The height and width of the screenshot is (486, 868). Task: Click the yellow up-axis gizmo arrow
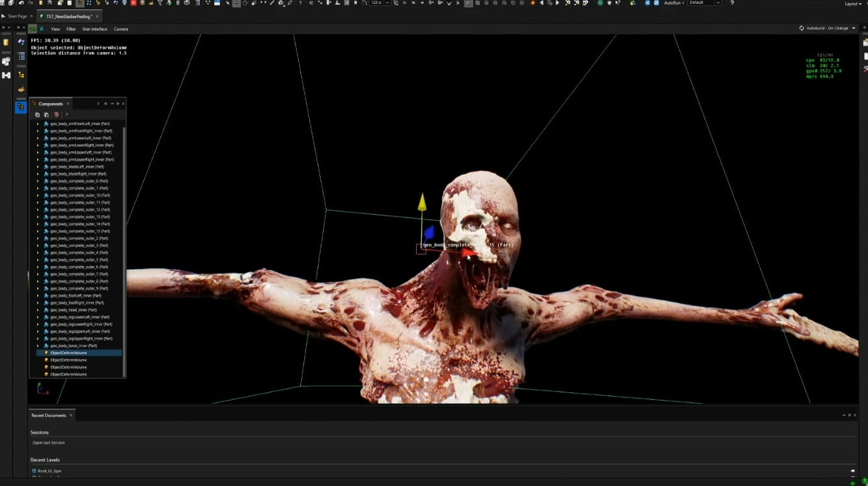422,202
